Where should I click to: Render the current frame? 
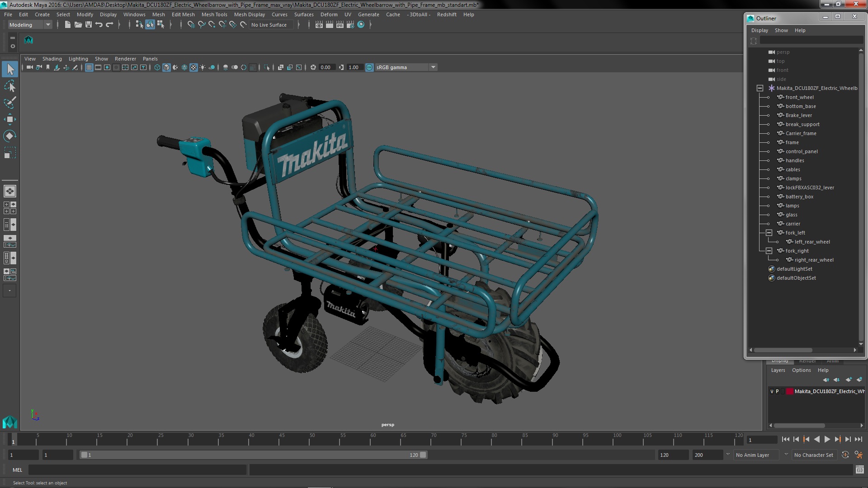pos(330,25)
